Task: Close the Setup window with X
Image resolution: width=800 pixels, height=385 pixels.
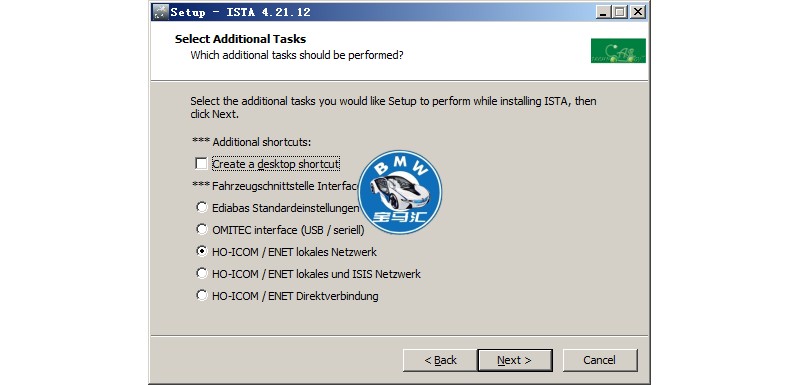Action: click(x=637, y=12)
